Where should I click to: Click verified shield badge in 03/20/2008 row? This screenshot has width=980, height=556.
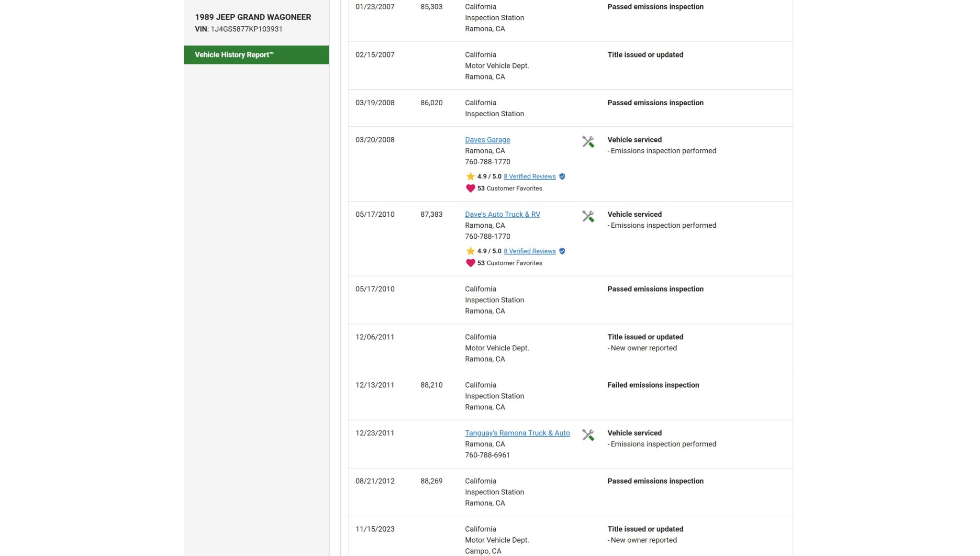pos(562,177)
